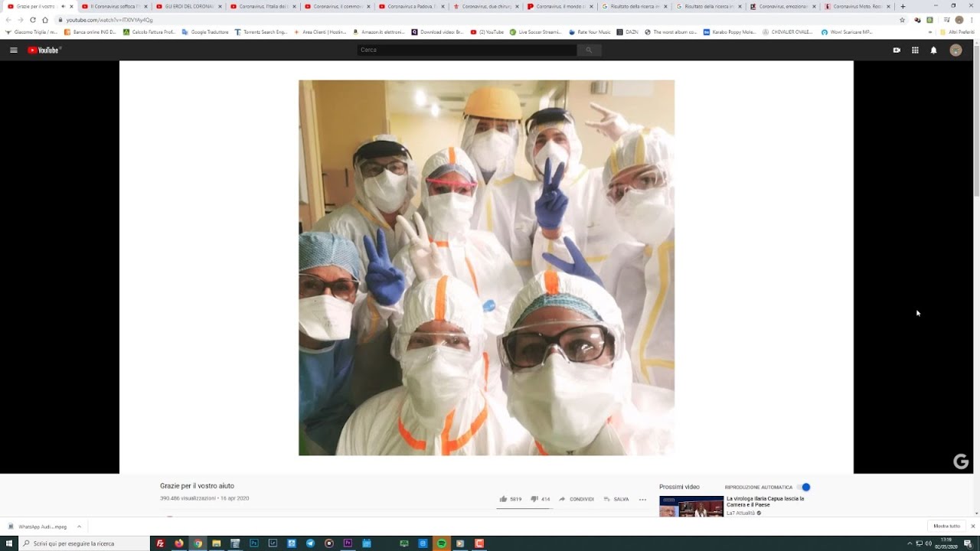Viewport: 980px width, 551px height.
Task: Open the YouTube apps grid icon
Action: click(915, 50)
